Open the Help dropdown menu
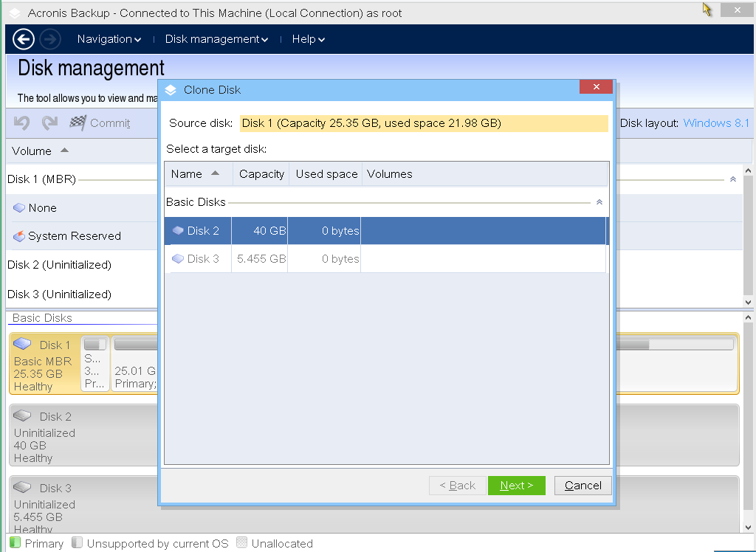Image resolution: width=756 pixels, height=552 pixels. click(308, 39)
